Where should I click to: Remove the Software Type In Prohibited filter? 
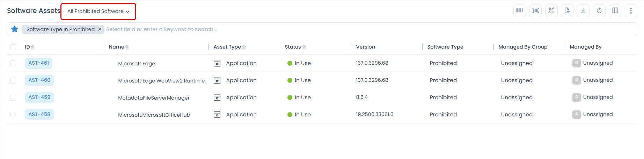tap(100, 29)
